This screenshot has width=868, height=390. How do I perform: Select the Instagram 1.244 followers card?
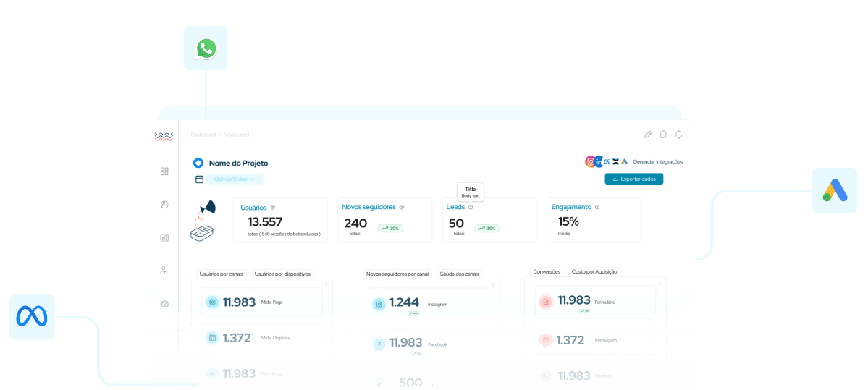tap(429, 305)
